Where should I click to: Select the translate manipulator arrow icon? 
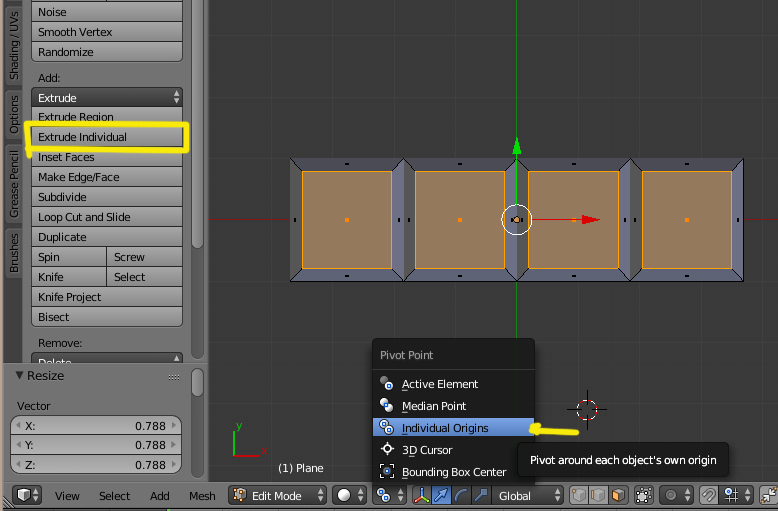point(440,495)
